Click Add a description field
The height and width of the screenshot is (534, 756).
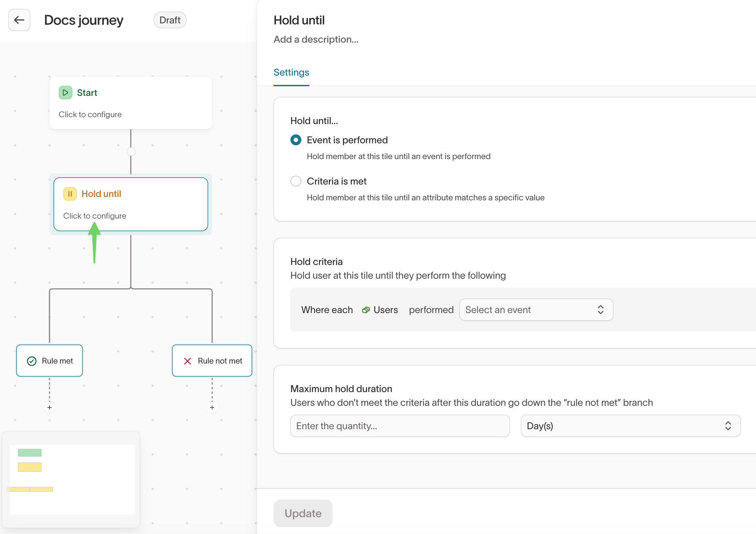[316, 40]
